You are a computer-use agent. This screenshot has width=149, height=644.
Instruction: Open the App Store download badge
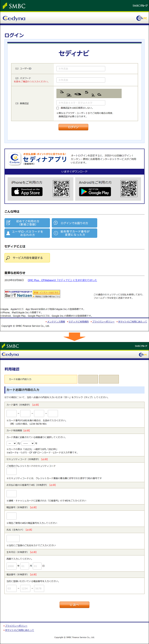[x=27, y=192]
